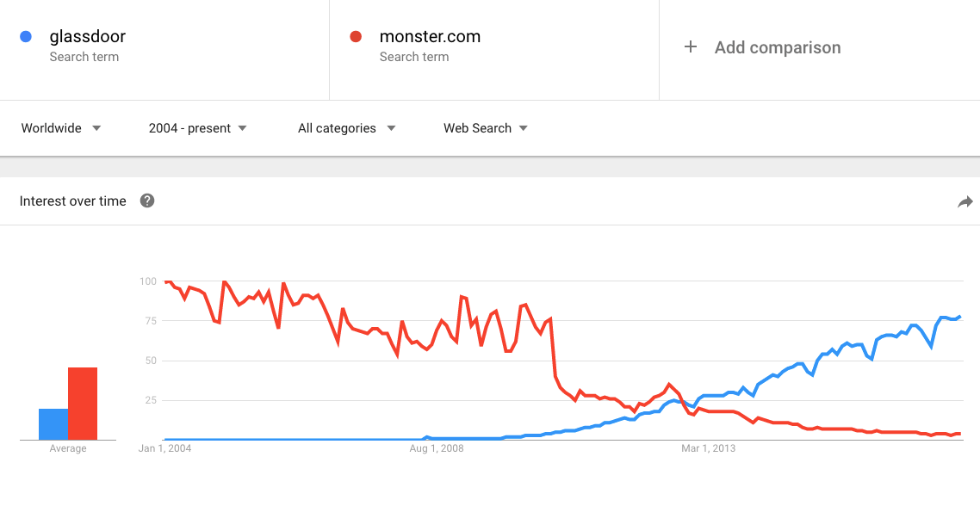Select the monster.com search term card
This screenshot has width=980, height=506.
click(x=493, y=49)
